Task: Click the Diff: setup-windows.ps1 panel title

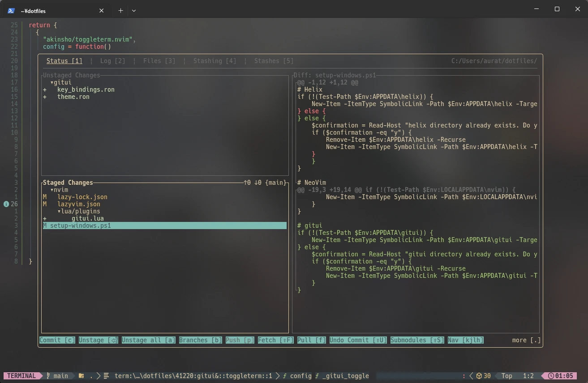Action: click(x=335, y=75)
